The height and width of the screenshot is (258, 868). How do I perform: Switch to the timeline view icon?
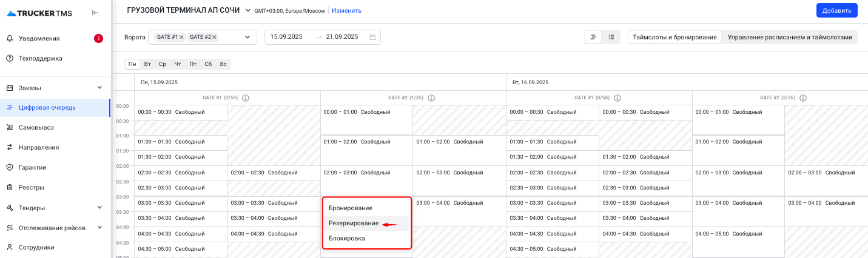[593, 37]
